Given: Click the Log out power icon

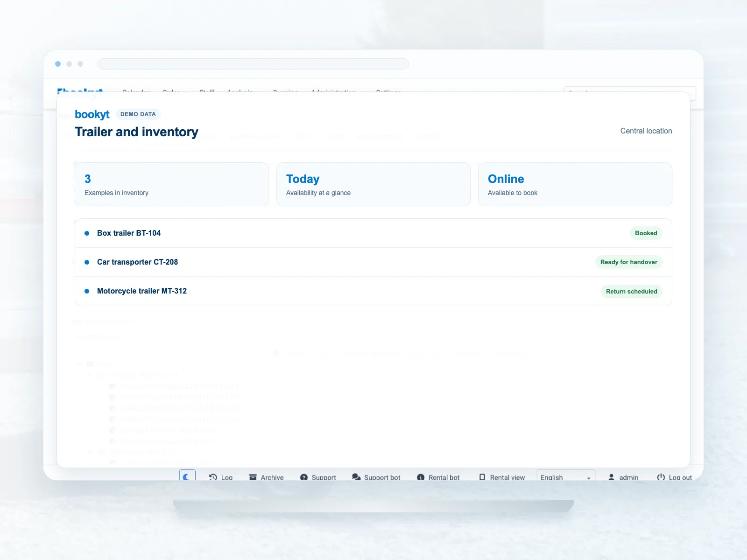Looking at the screenshot, I should click(x=661, y=477).
